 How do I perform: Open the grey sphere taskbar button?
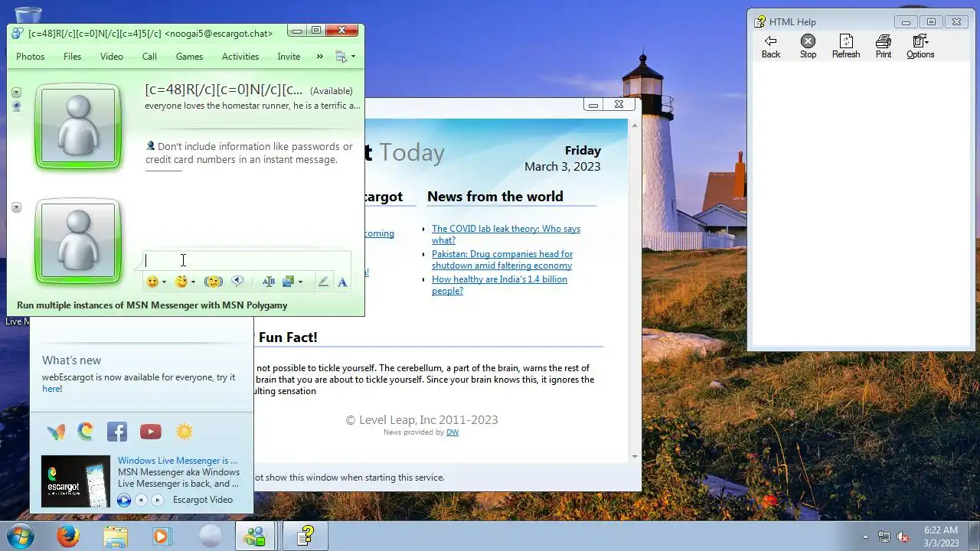click(210, 536)
